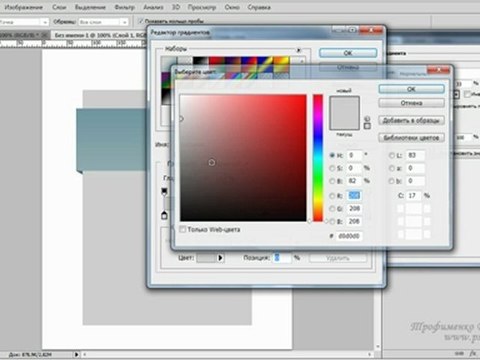Click the small web-safe color swatch

[x=367, y=126]
